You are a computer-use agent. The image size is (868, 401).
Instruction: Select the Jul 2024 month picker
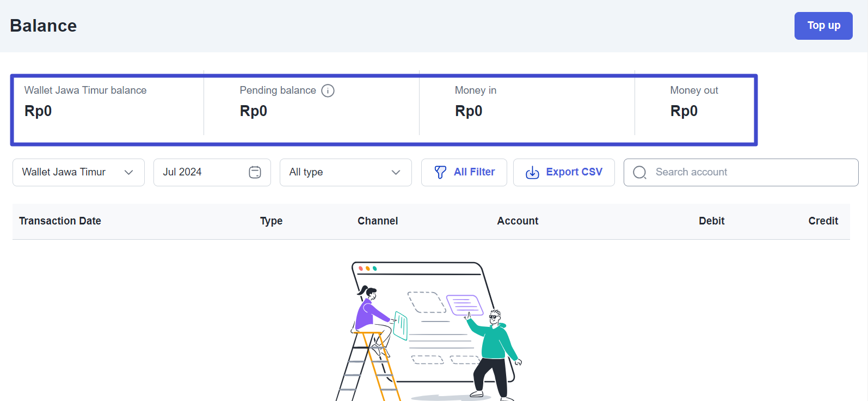click(201, 172)
